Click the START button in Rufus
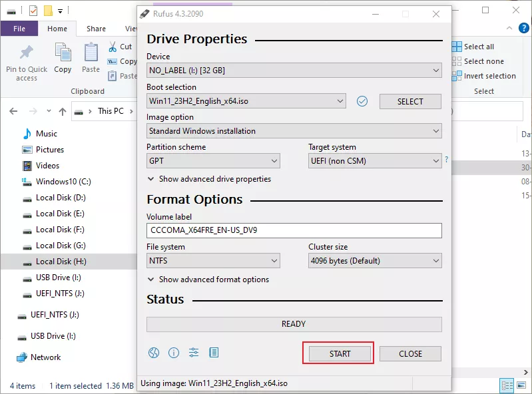The height and width of the screenshot is (394, 532). 340,353
